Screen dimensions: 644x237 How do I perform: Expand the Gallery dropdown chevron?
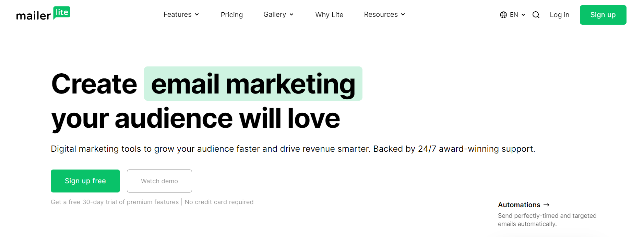[x=291, y=15]
